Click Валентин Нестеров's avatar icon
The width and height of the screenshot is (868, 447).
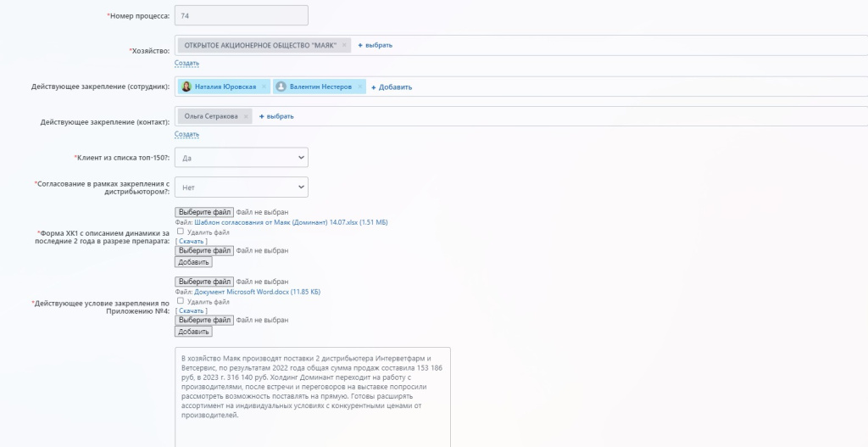281,87
